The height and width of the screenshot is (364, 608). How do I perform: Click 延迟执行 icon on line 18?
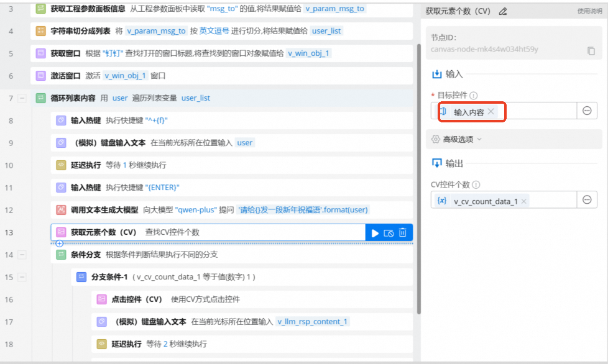point(101,344)
